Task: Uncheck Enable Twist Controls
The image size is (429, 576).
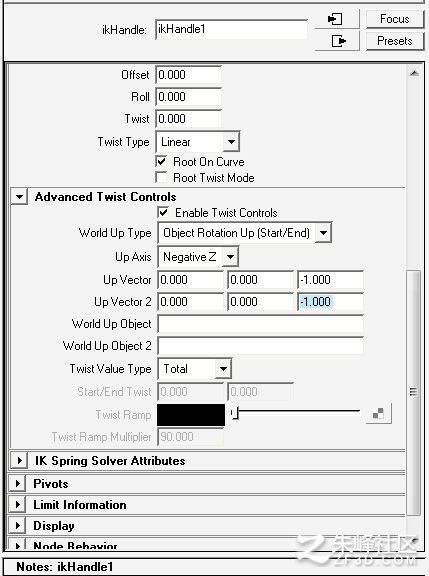Action: click(163, 212)
